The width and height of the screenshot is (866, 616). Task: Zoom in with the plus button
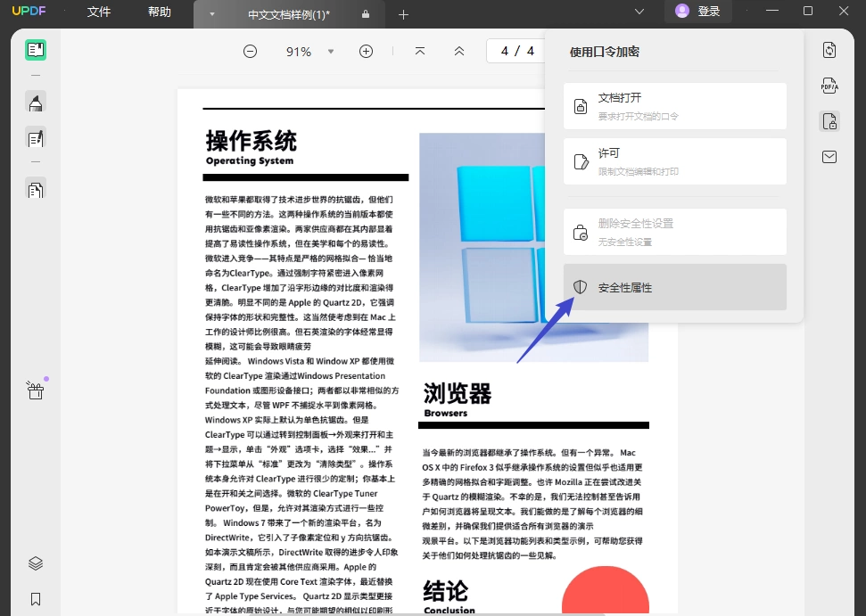(367, 52)
